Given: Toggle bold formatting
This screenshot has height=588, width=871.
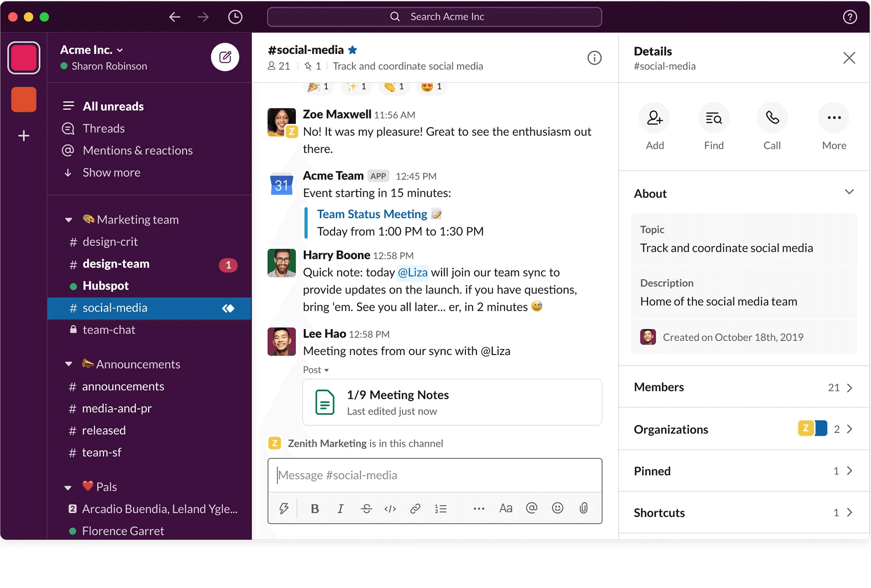Looking at the screenshot, I should (314, 508).
